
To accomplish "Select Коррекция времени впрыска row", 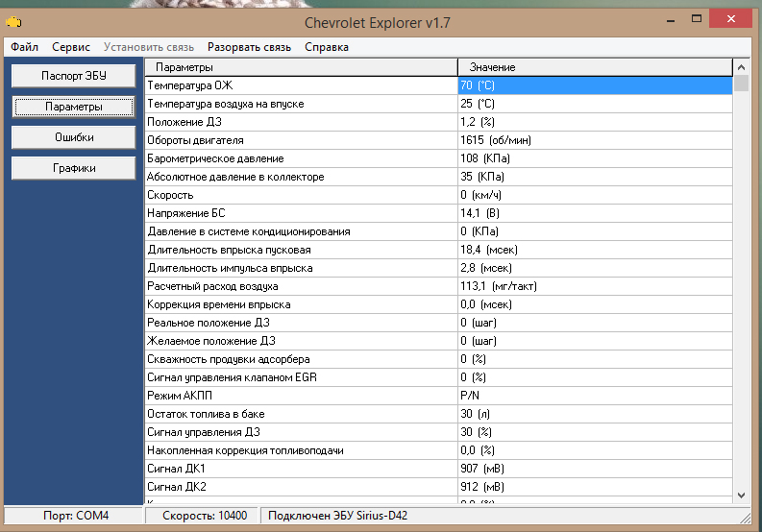I will pos(439,304).
